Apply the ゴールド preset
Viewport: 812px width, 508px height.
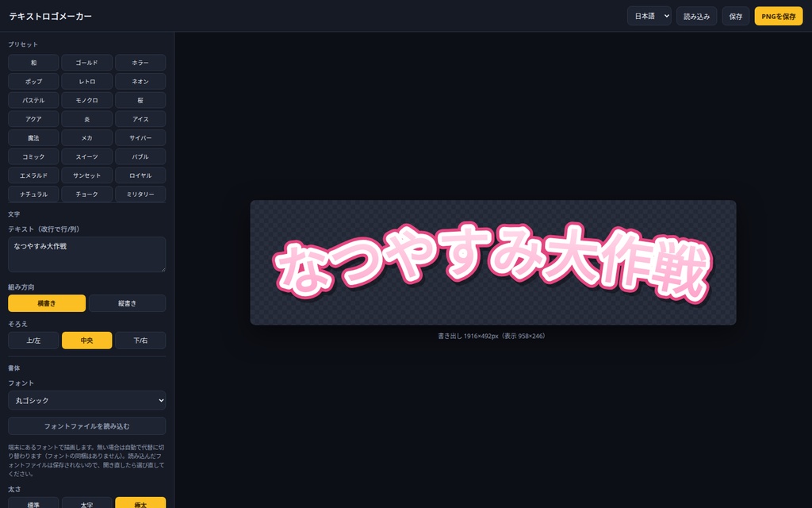pos(87,63)
